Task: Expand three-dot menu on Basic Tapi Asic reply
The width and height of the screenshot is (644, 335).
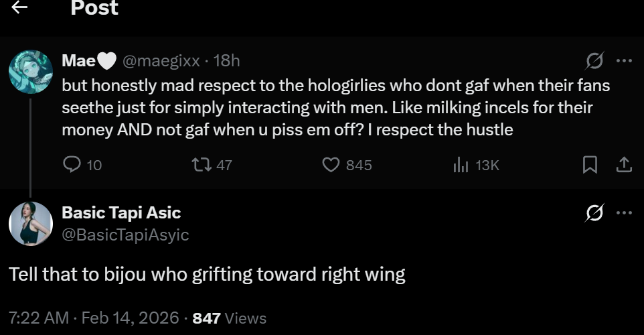Action: click(625, 213)
